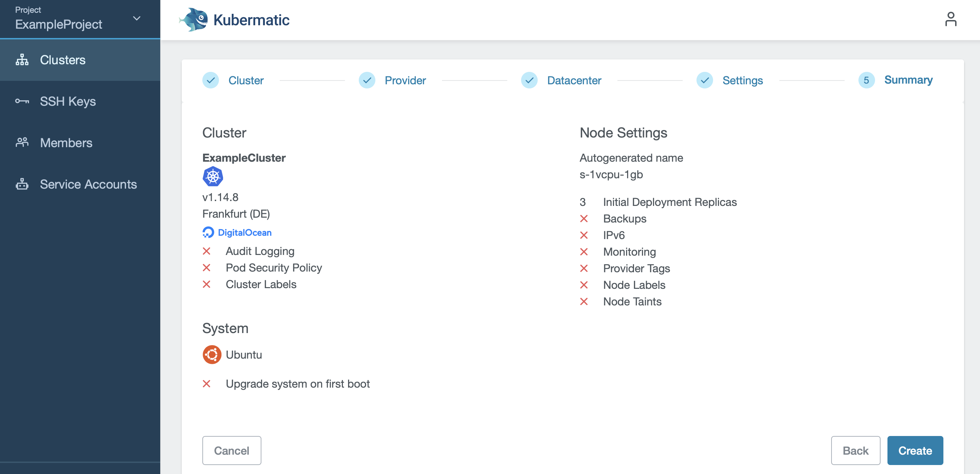This screenshot has height=474, width=980.
Task: Expand the project selector chevron
Action: pos(137,18)
